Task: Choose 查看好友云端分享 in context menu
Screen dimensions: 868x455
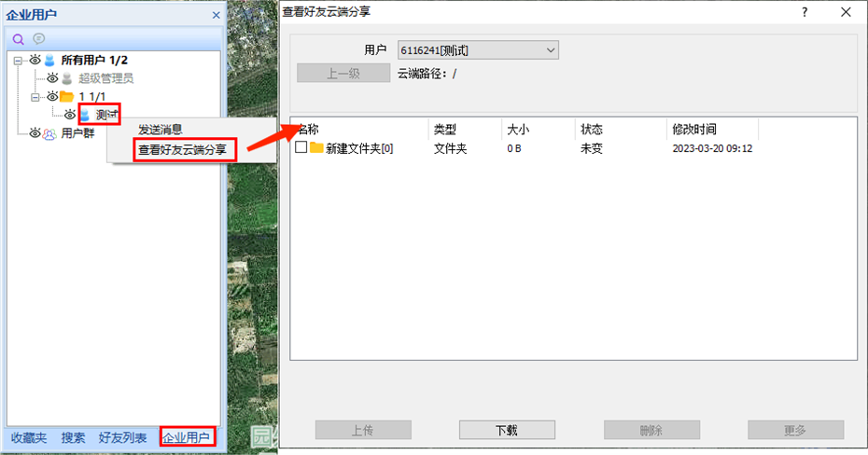Action: [x=183, y=149]
